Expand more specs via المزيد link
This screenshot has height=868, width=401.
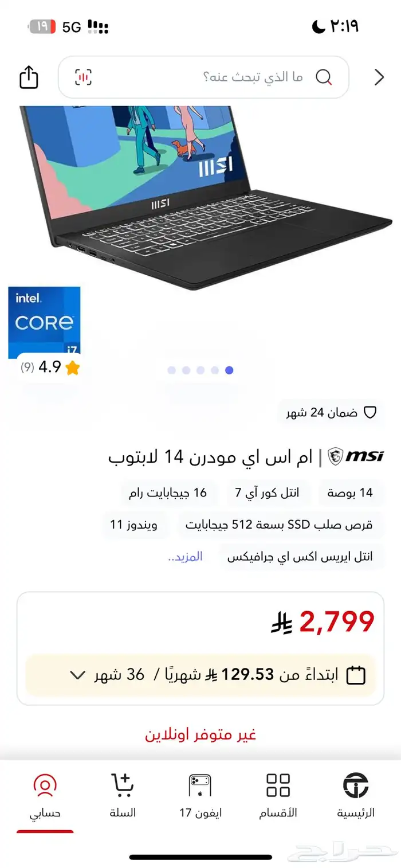[185, 557]
